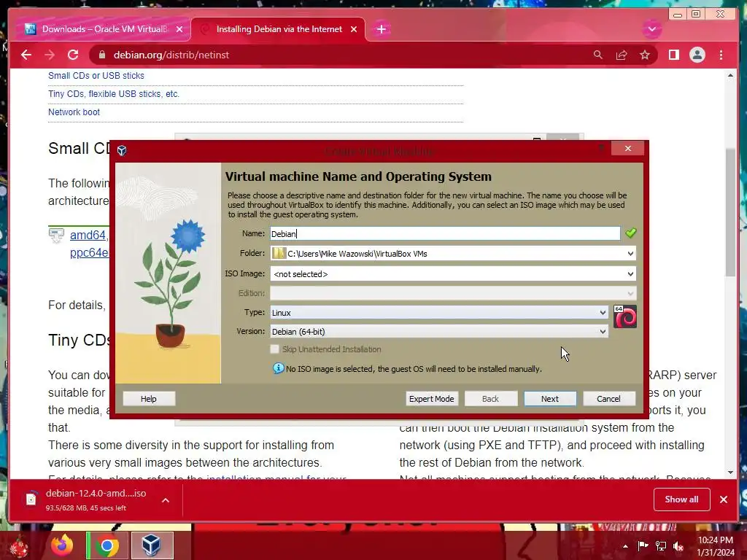Open Small CDs or USB sticks link
This screenshot has height=560, width=747.
coord(96,76)
